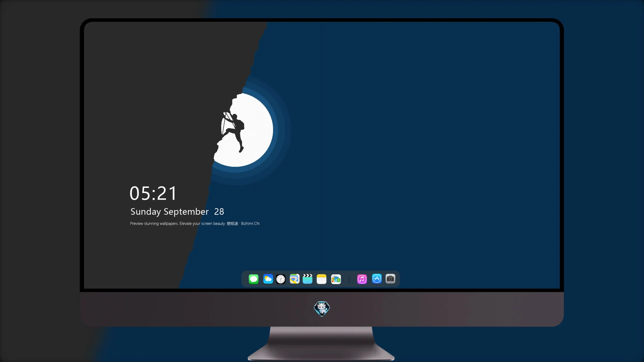Launch the pink iTunes music app
This screenshot has width=644, height=362.
tap(362, 279)
